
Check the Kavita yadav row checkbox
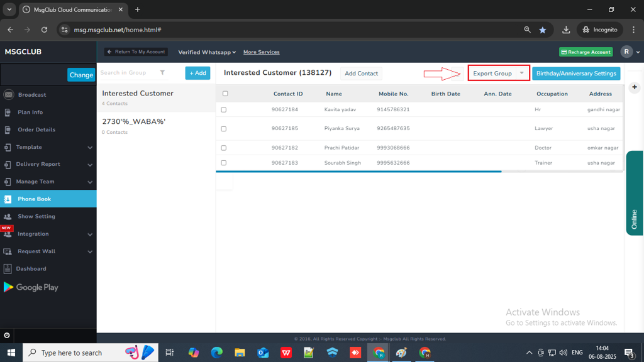coord(223,109)
